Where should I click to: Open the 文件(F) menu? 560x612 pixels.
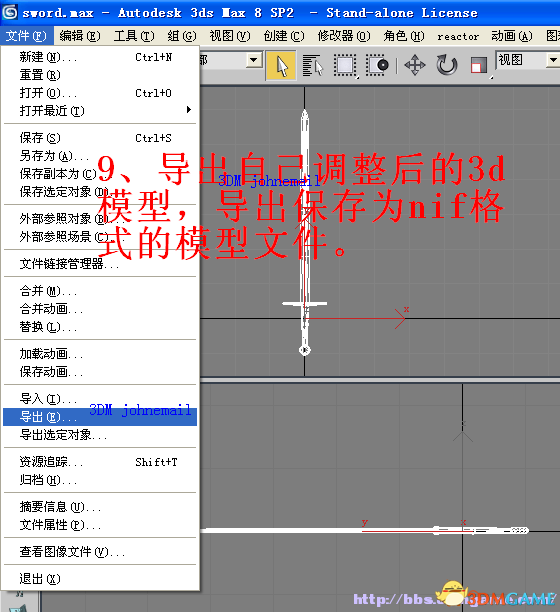(26, 36)
